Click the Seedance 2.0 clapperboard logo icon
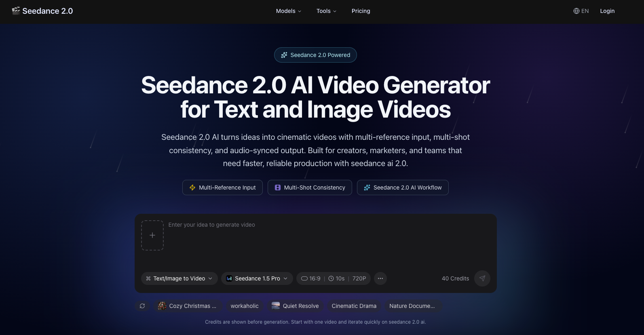644x335 pixels. click(x=16, y=11)
